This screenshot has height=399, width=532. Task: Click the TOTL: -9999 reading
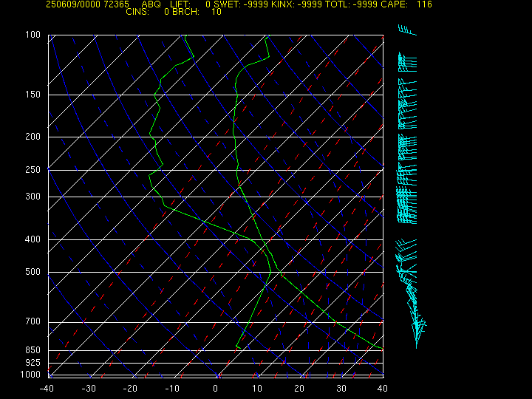click(352, 4)
